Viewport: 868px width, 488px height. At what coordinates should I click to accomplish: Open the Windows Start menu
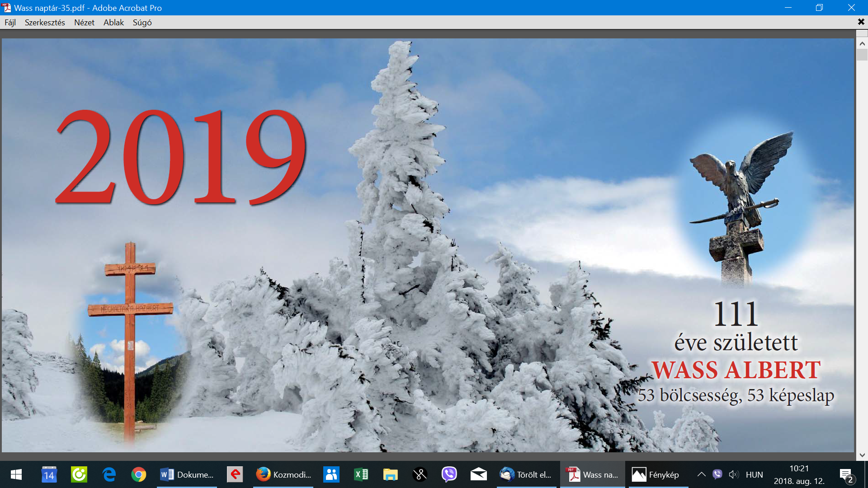pos(16,474)
